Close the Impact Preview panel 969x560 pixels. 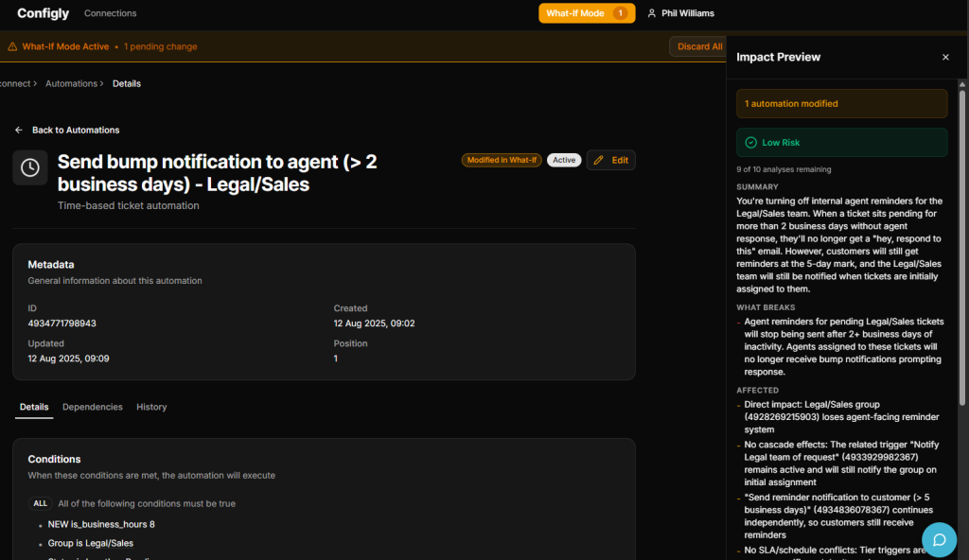(x=944, y=58)
